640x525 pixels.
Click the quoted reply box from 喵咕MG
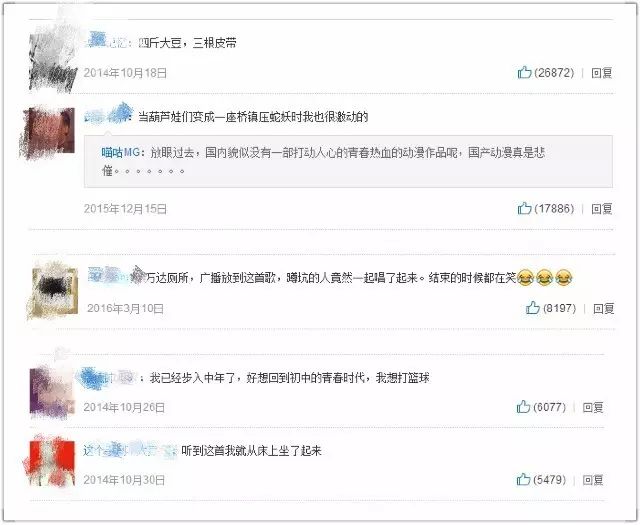point(348,161)
